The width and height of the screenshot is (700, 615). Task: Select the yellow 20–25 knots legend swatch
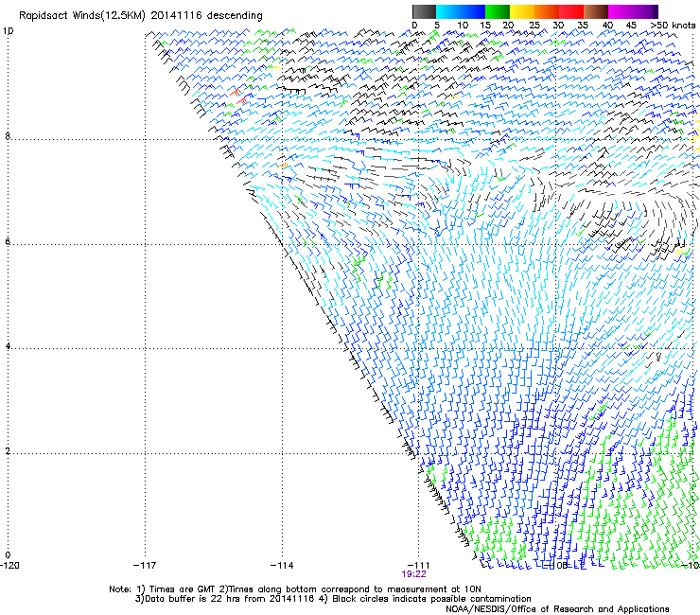coord(521,11)
